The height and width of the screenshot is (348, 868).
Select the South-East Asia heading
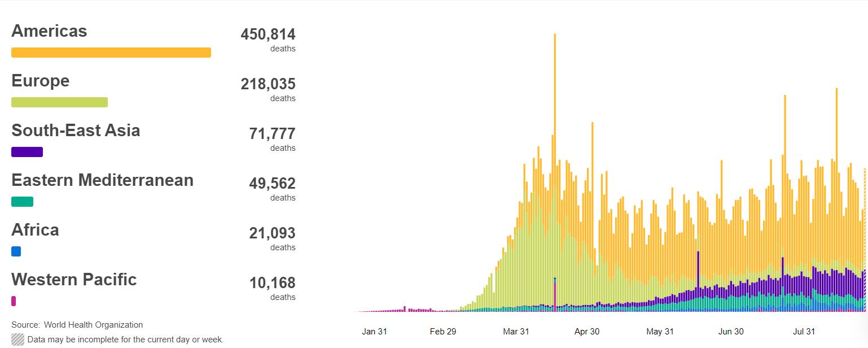coord(76,130)
